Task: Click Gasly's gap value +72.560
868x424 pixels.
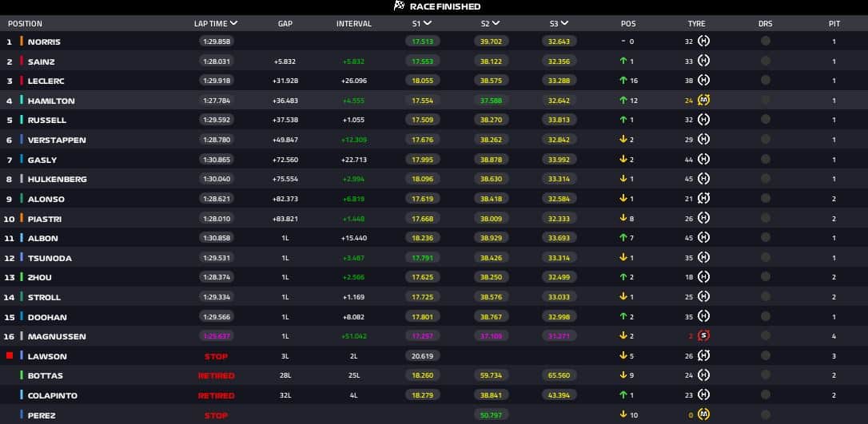Action: click(x=285, y=160)
